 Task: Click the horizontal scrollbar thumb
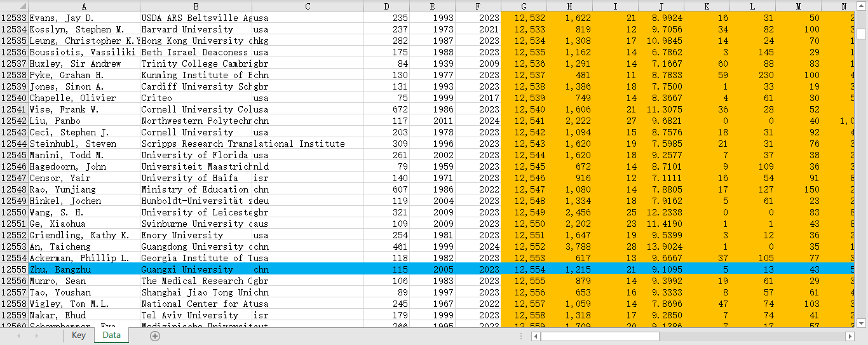[600, 336]
